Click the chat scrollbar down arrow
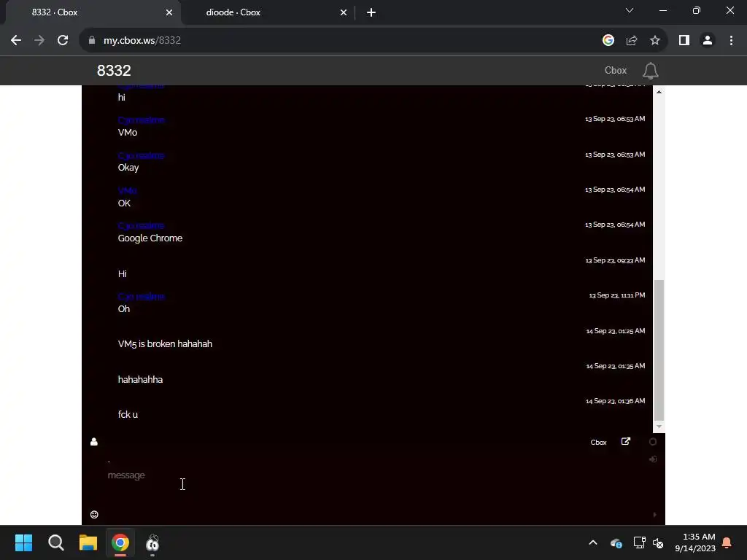 pyautogui.click(x=659, y=427)
